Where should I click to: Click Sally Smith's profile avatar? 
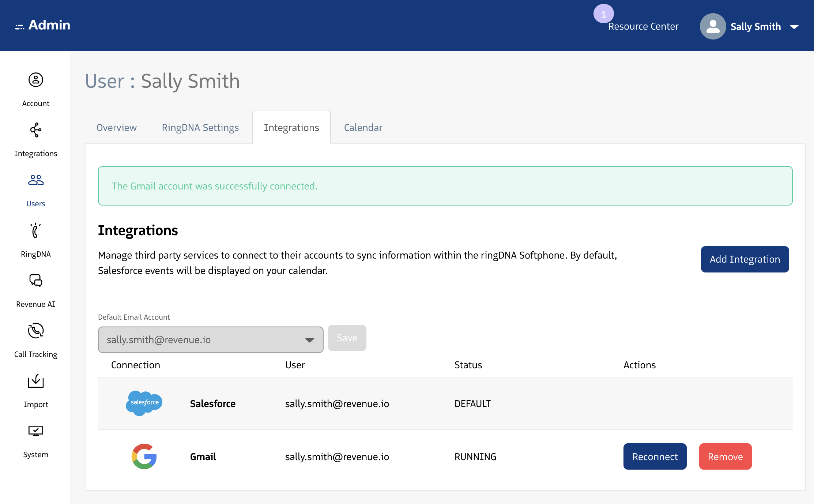pyautogui.click(x=712, y=26)
